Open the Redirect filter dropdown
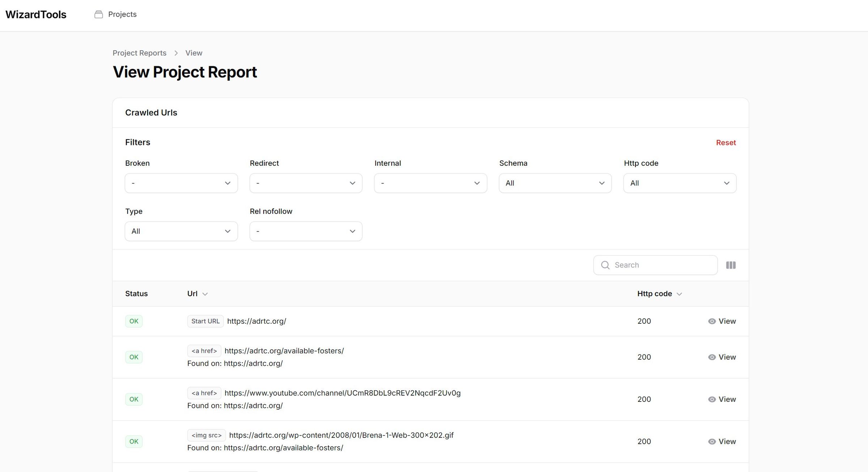 tap(306, 183)
